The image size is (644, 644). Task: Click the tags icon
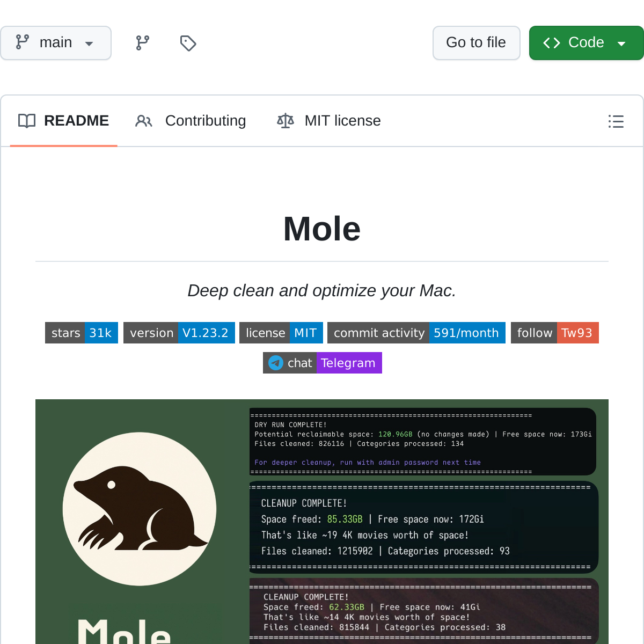pyautogui.click(x=188, y=43)
